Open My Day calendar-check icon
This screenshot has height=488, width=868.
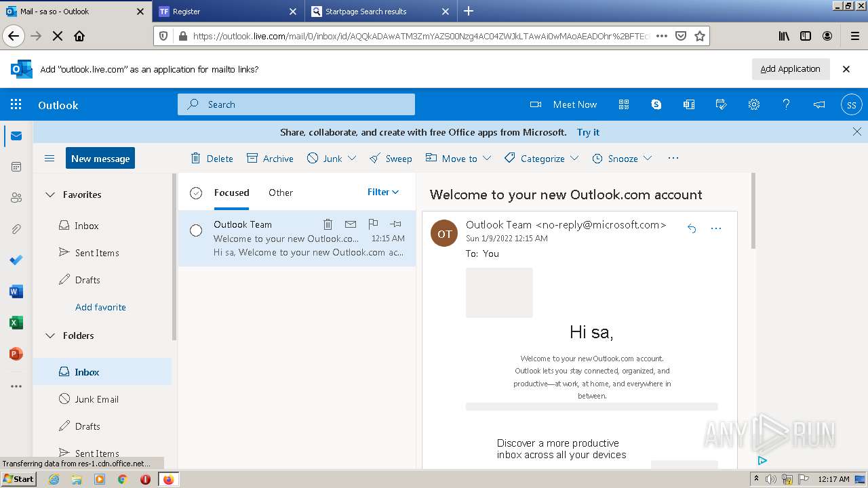[x=722, y=104]
